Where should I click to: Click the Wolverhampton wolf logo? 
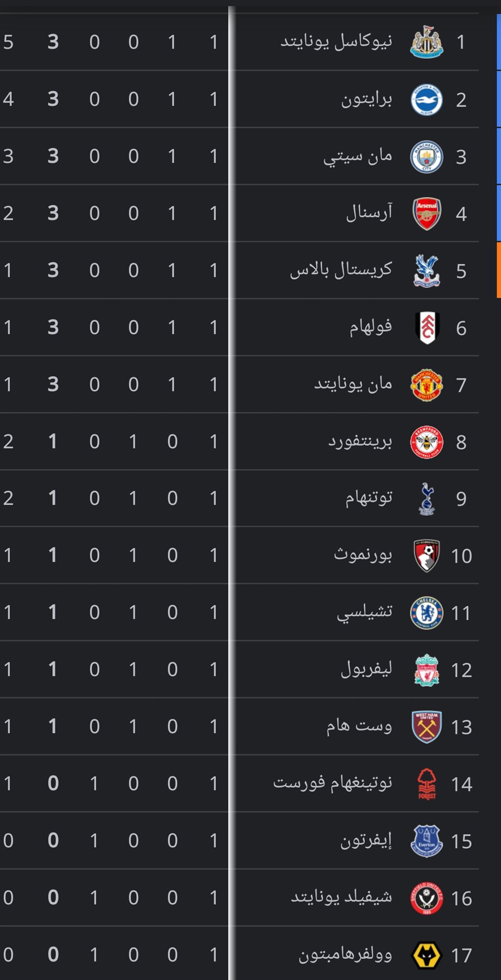click(426, 955)
